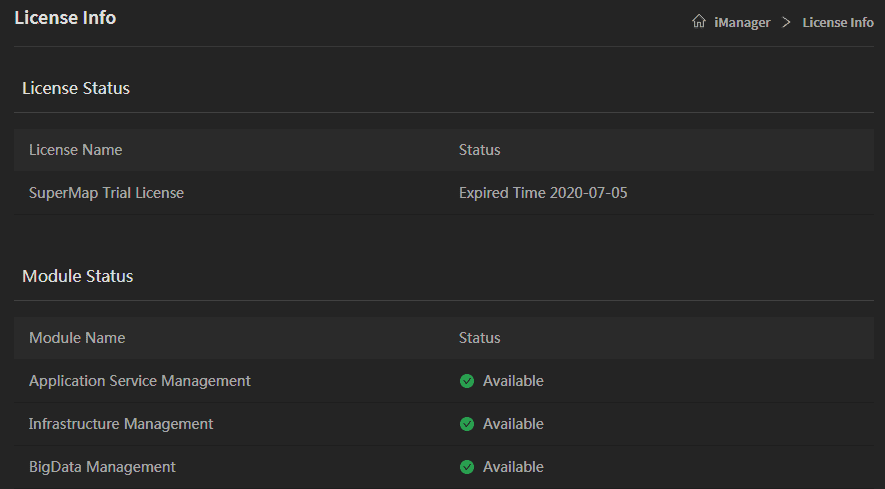Open the iManager breadcrumb link
The width and height of the screenshot is (885, 489).
(x=742, y=22)
